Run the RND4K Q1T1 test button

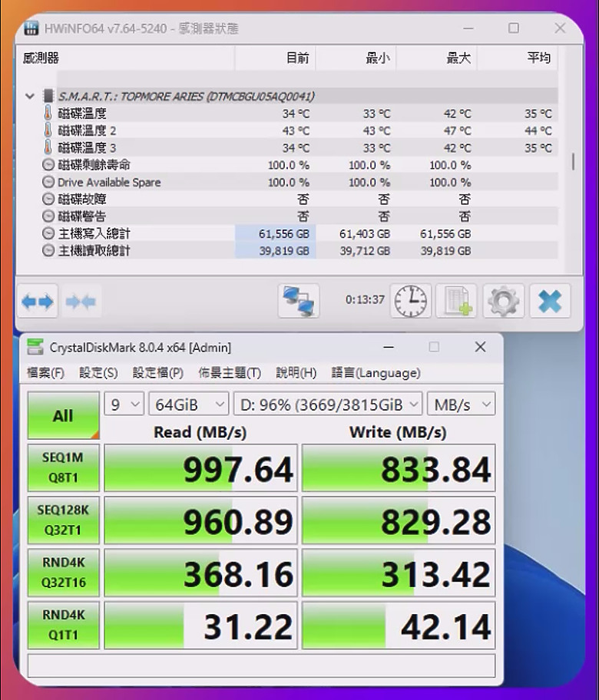pyautogui.click(x=64, y=625)
